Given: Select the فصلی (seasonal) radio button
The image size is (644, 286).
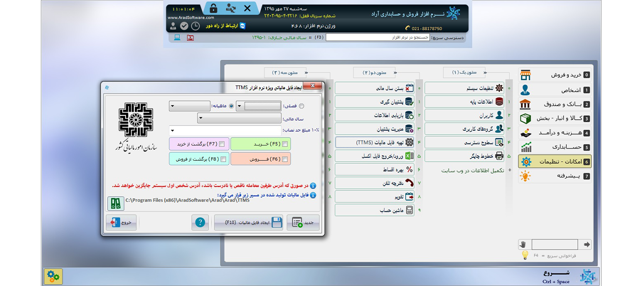Looking at the screenshot, I should 301,106.
